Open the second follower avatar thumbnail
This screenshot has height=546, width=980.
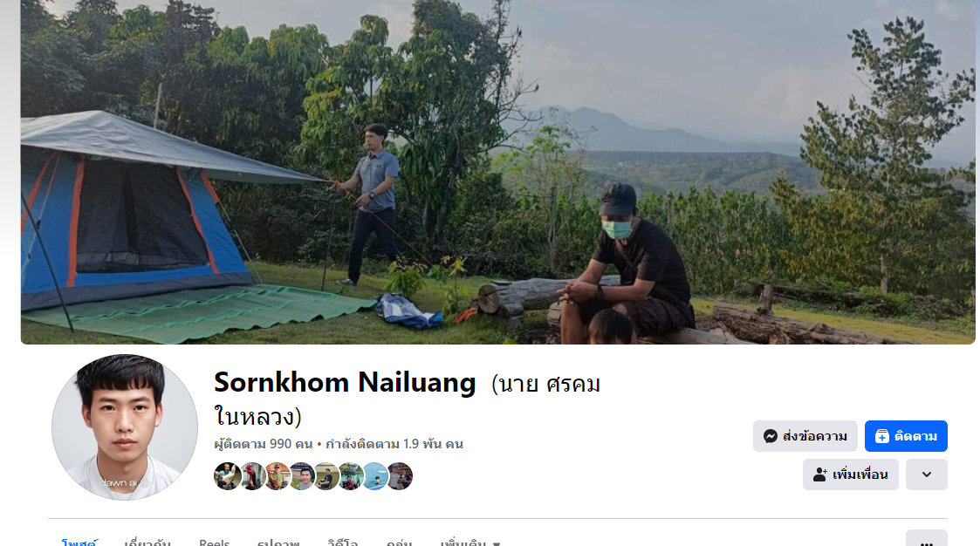252,476
